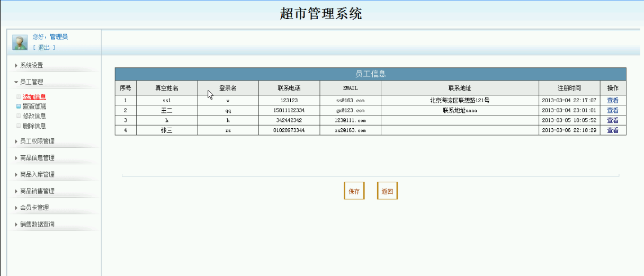Click phone cell 342442342
Viewport: 644px width, 276px height.
[289, 120]
